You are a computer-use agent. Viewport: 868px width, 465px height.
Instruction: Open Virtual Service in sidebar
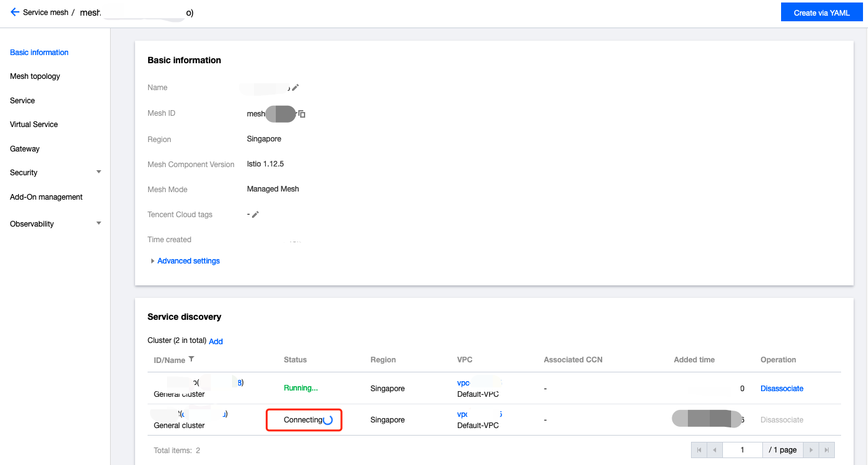(34, 125)
